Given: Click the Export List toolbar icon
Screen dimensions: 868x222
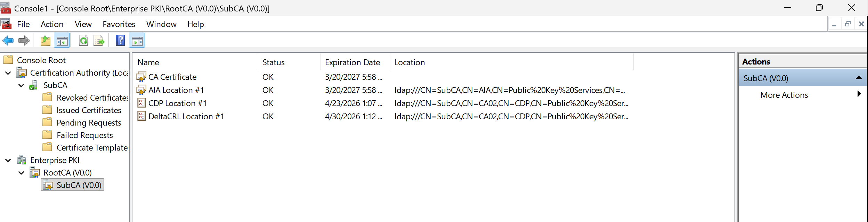Looking at the screenshot, I should click(x=99, y=41).
